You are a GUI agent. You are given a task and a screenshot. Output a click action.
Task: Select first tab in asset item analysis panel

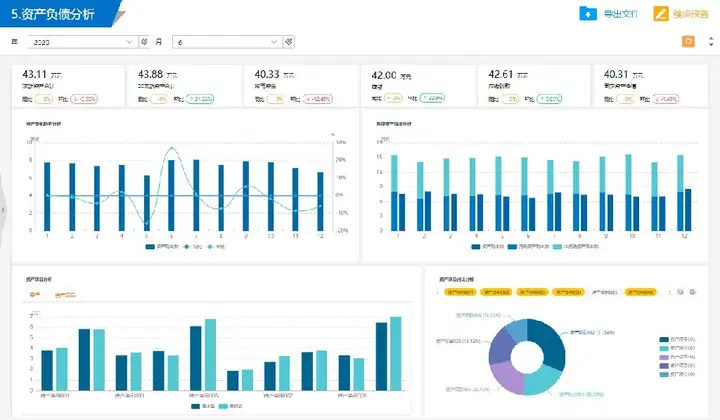[35, 295]
